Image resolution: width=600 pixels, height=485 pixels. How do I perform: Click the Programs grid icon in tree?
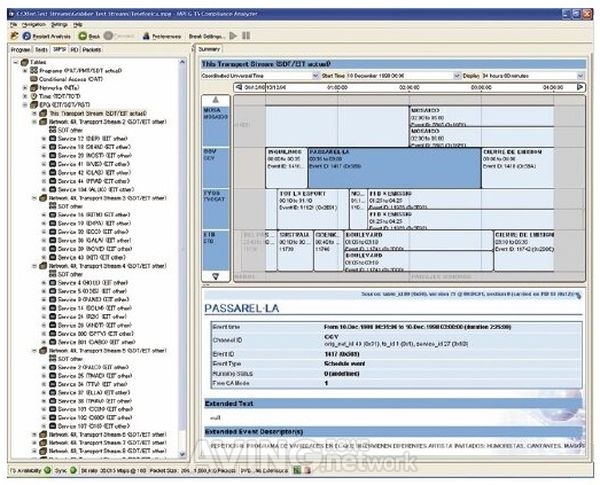[34, 70]
